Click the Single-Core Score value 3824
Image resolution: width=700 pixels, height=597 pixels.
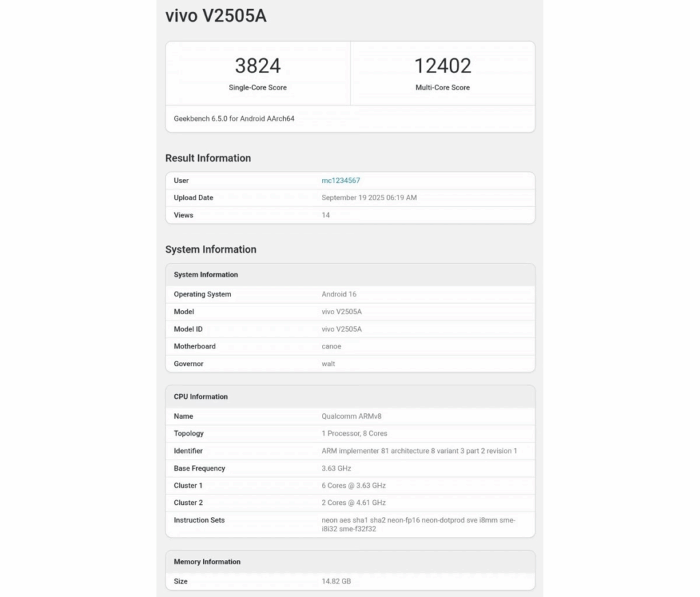(x=257, y=66)
